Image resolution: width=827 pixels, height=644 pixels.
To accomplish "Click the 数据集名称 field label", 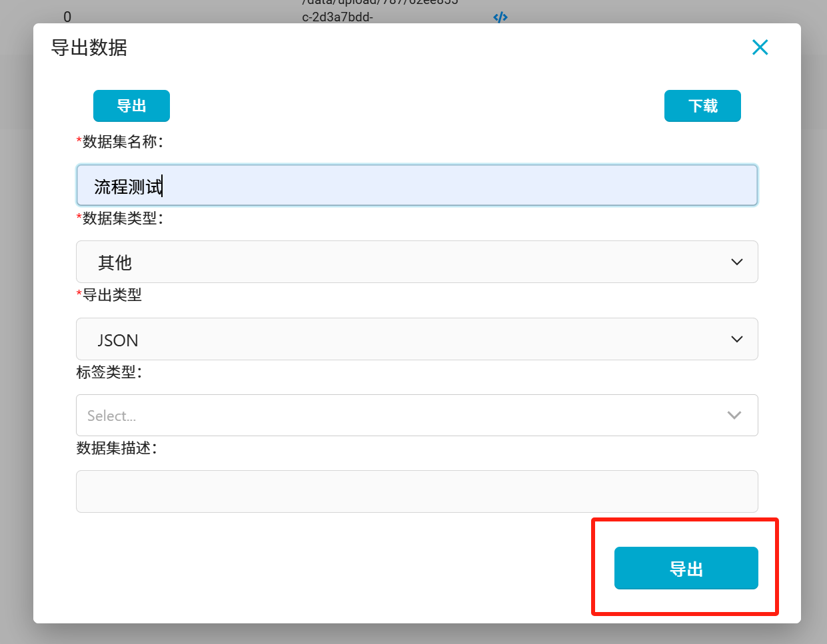I will pos(121,142).
